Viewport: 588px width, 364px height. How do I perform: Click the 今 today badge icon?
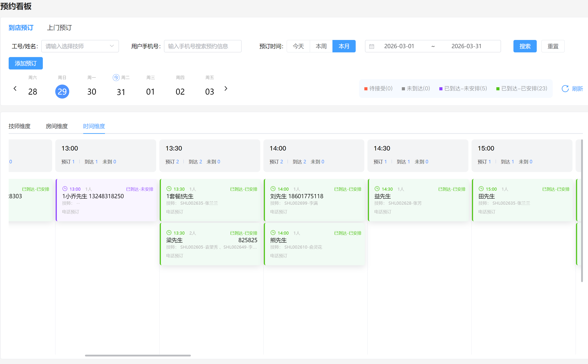[116, 77]
